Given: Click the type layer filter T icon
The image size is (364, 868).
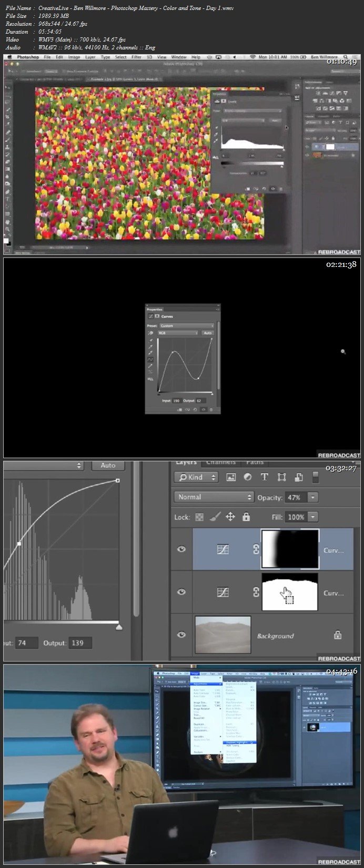Looking at the screenshot, I should coord(265,477).
